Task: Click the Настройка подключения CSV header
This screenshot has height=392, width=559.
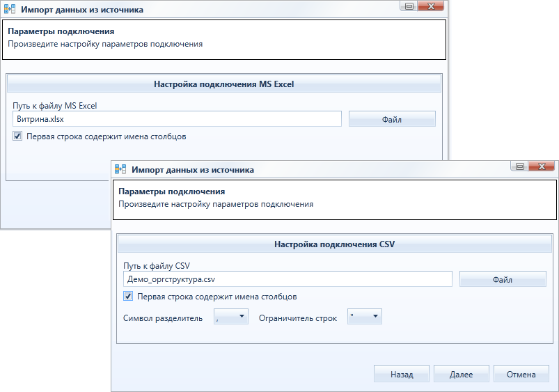Action: pyautogui.click(x=335, y=244)
